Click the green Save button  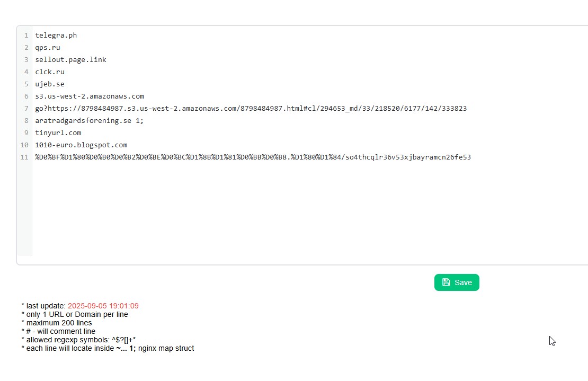pos(457,282)
